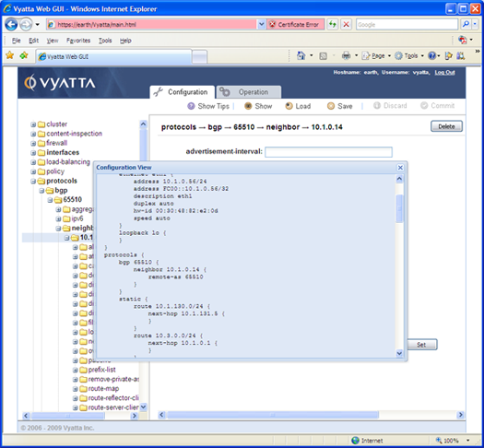The height and width of the screenshot is (448, 484).
Task: Click the Print icon
Action: click(x=347, y=56)
